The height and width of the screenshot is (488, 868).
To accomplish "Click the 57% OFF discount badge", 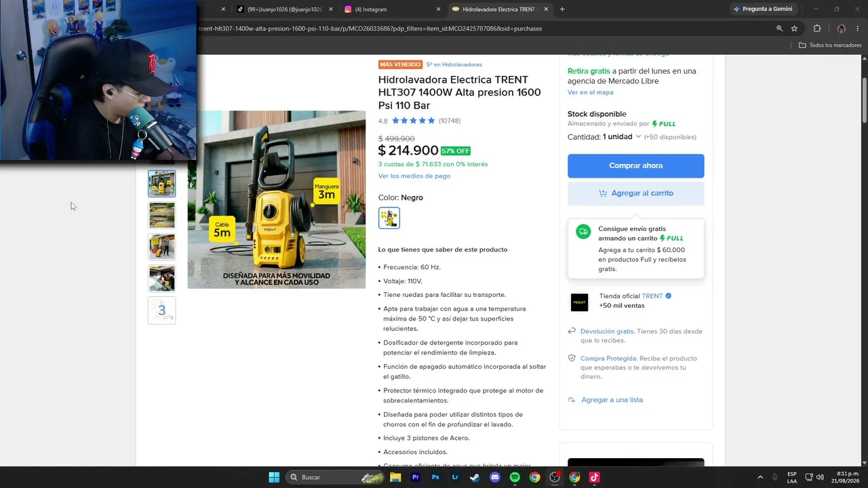I will click(x=456, y=151).
